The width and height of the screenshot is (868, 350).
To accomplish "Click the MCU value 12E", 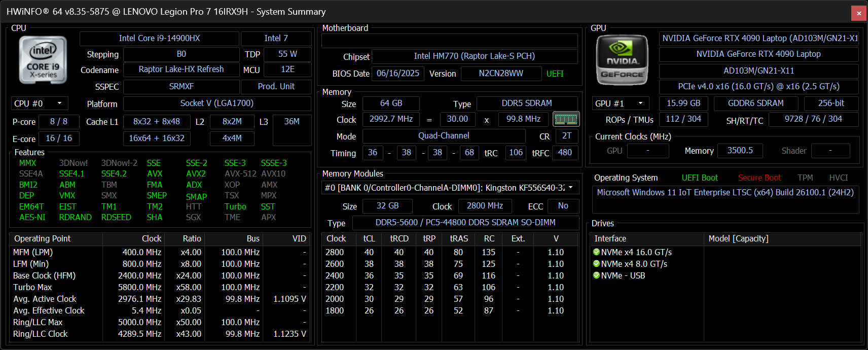I will 287,69.
